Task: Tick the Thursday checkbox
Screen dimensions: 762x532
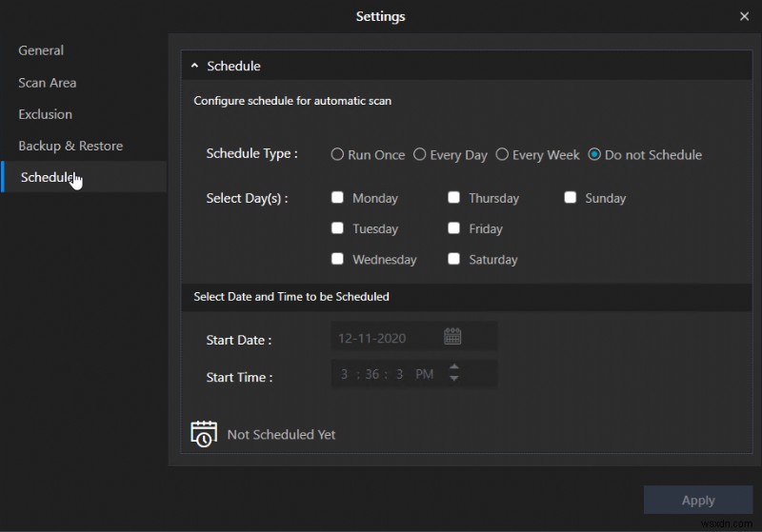Action: 454,198
